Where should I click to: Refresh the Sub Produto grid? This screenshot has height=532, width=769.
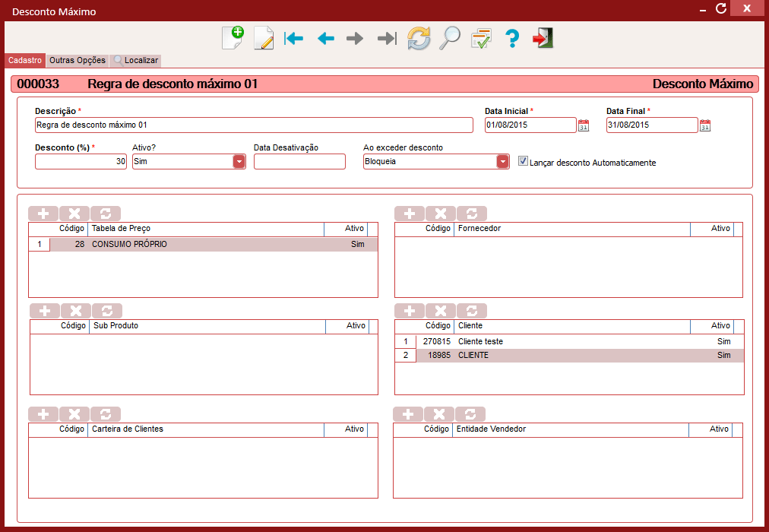pyautogui.click(x=107, y=311)
